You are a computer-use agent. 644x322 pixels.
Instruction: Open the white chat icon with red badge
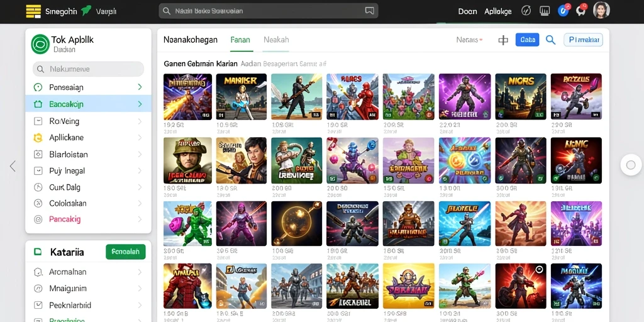pyautogui.click(x=581, y=10)
